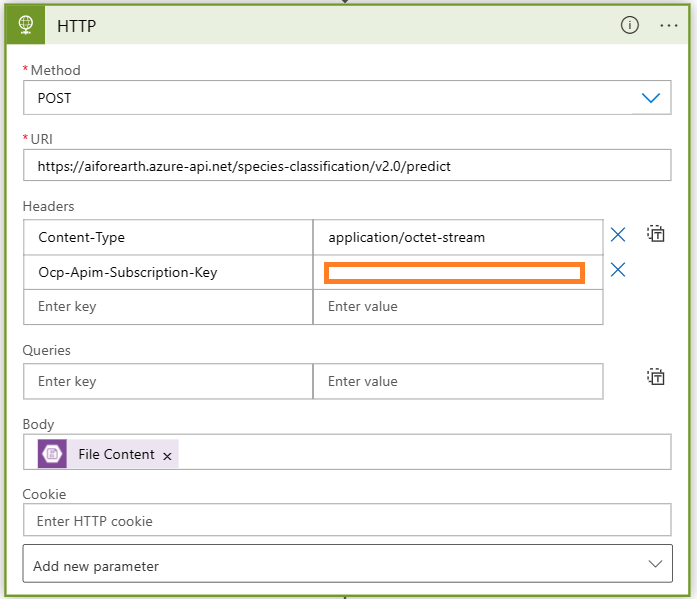Click the Ocp-Apim-Subscription-Key key field
Screen dimensions: 697x599
click(168, 272)
